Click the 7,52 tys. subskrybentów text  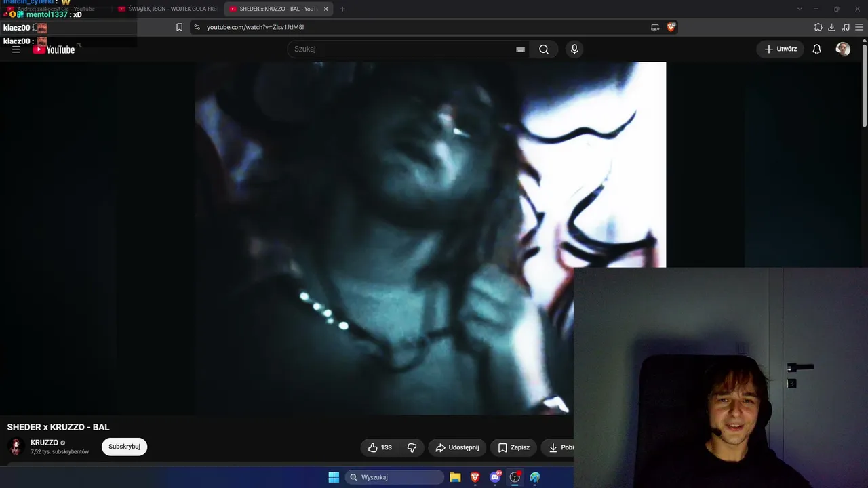pyautogui.click(x=60, y=452)
